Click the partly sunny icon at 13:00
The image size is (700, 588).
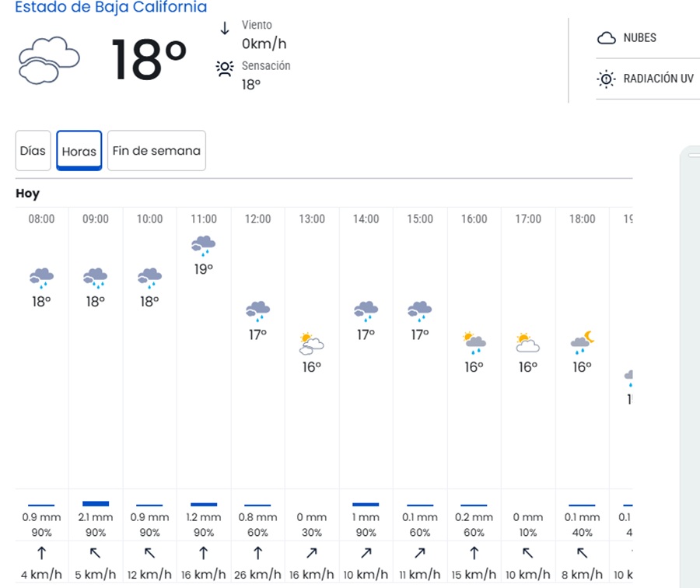[x=312, y=343]
